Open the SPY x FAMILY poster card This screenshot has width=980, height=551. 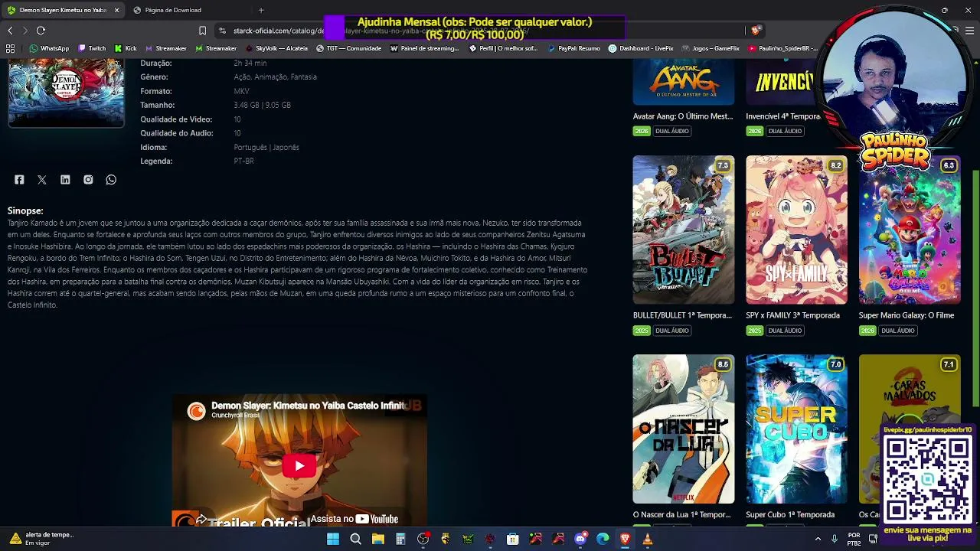[796, 230]
